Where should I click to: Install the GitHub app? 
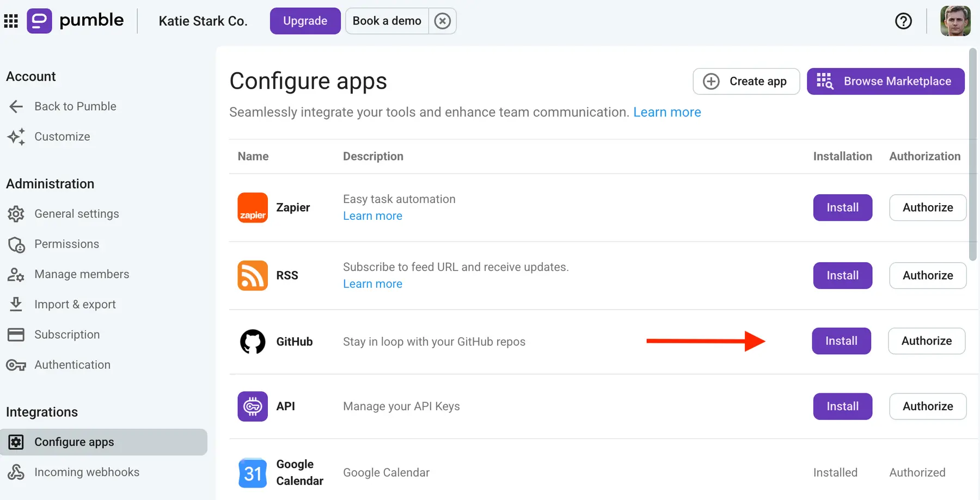point(841,341)
